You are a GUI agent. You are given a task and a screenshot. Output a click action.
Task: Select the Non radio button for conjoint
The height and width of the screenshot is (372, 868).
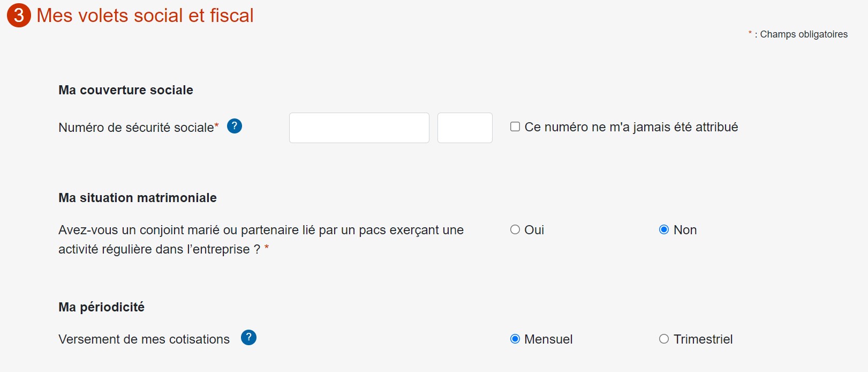coord(664,229)
